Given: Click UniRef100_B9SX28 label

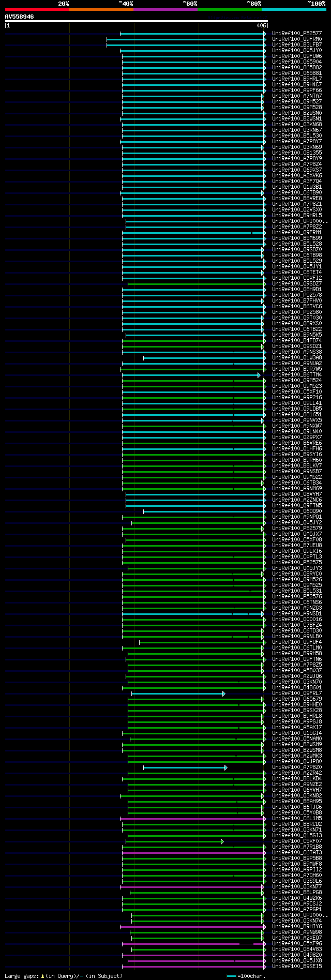Looking at the screenshot, I should pos(297,711).
